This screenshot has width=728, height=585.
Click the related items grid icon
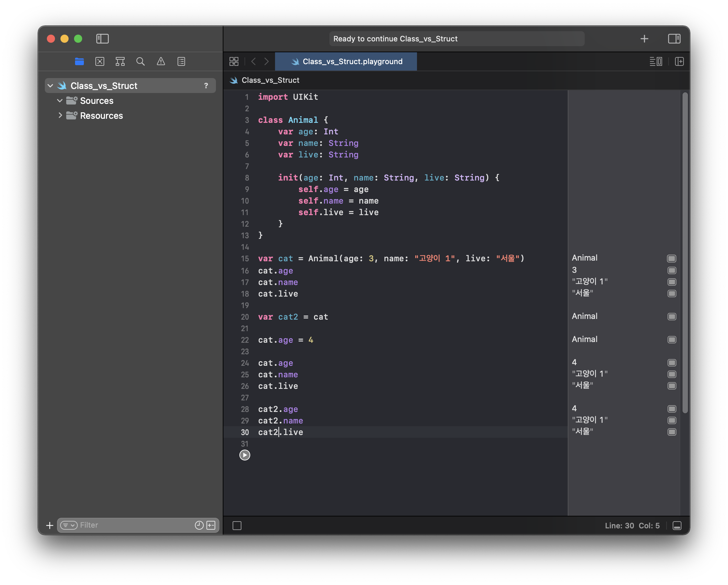tap(234, 61)
